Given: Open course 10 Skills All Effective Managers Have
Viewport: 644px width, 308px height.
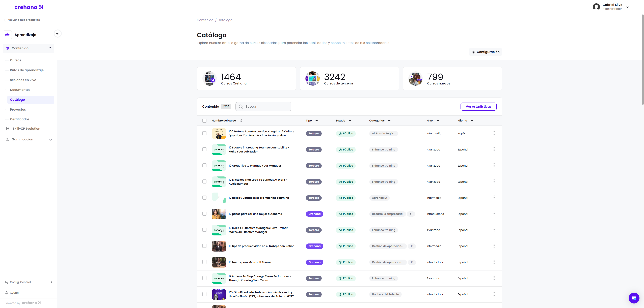Looking at the screenshot, I should point(258,230).
